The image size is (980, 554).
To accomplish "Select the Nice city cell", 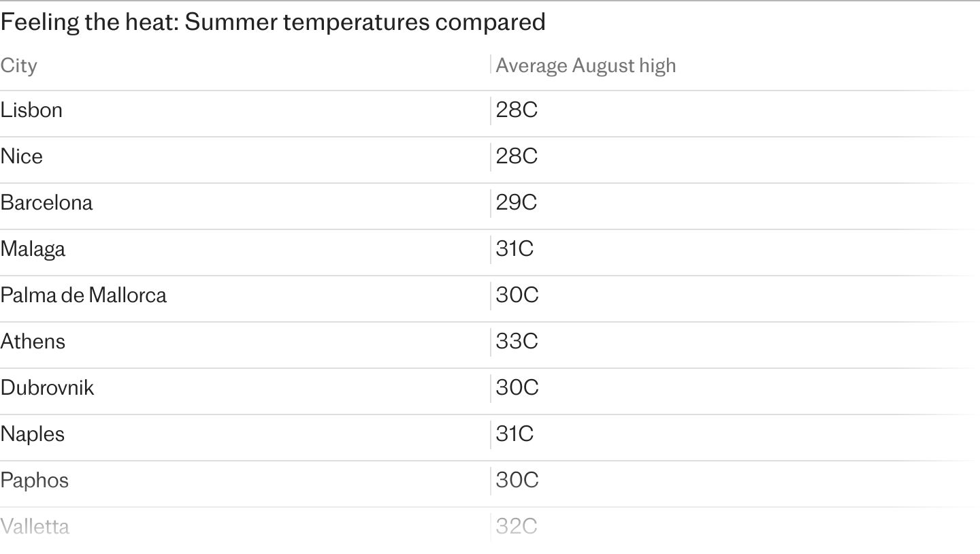I will (x=22, y=157).
